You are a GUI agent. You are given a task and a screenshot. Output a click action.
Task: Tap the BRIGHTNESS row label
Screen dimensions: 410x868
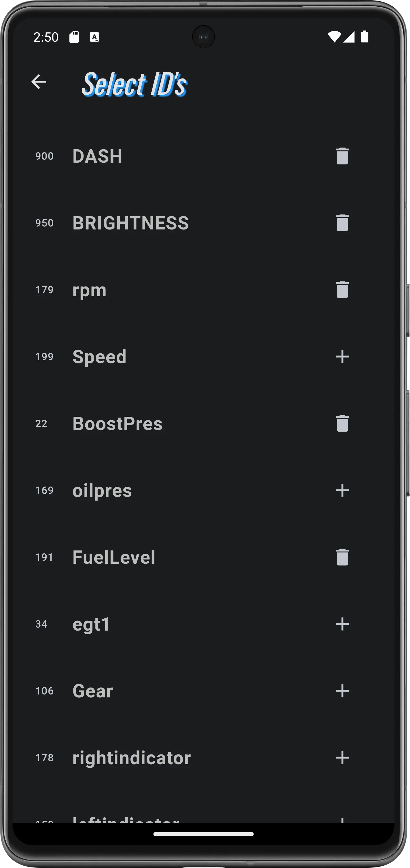tap(131, 223)
